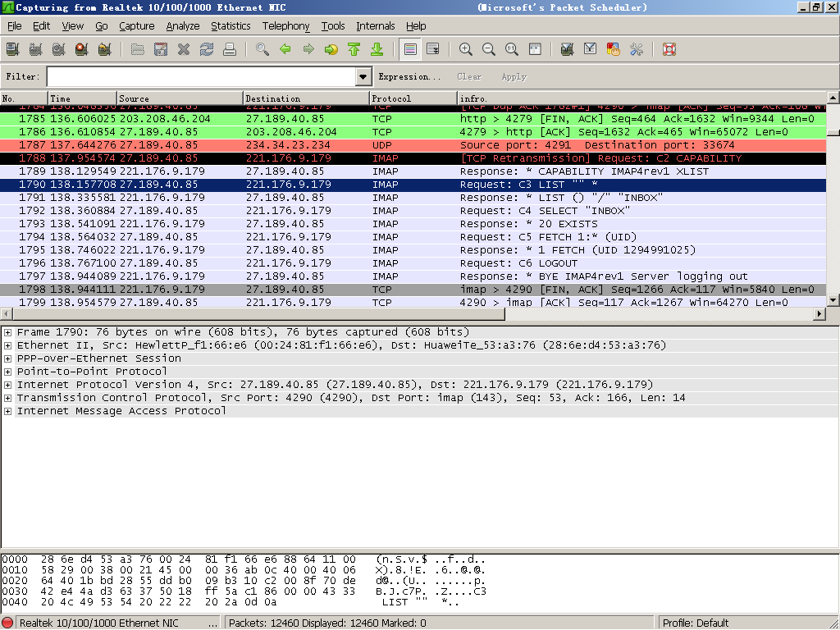Apply the display filter
The image size is (840, 630).
(x=514, y=76)
